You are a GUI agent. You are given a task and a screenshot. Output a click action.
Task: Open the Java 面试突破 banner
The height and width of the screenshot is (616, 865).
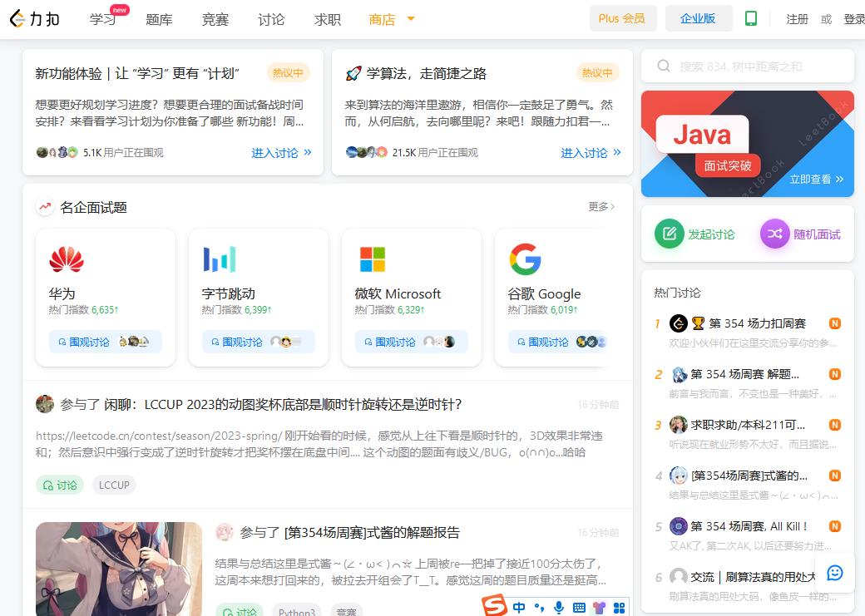747,144
